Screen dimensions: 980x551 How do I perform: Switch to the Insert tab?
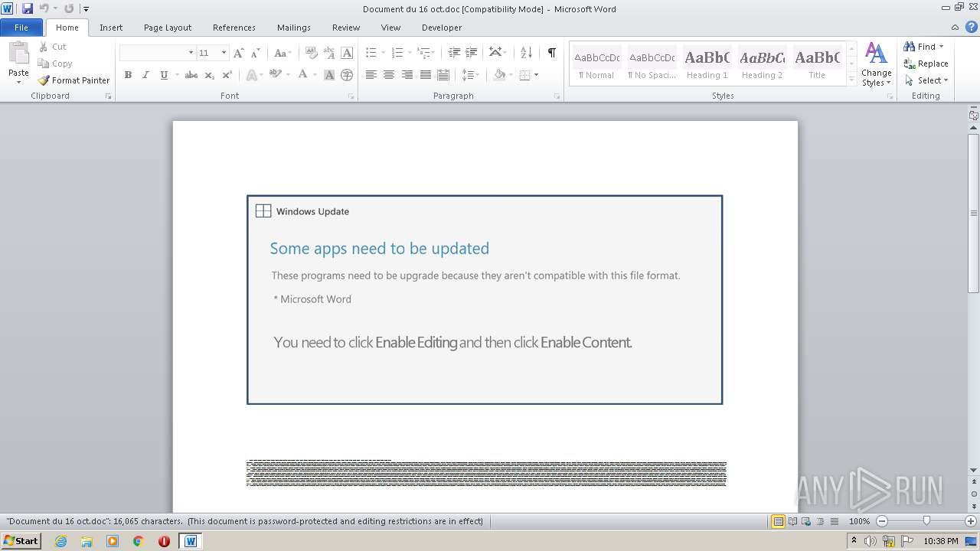[111, 28]
